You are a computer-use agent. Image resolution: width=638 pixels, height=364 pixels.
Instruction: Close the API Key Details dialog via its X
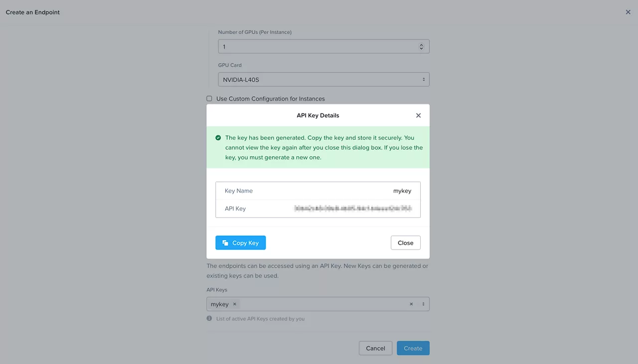[418, 115]
